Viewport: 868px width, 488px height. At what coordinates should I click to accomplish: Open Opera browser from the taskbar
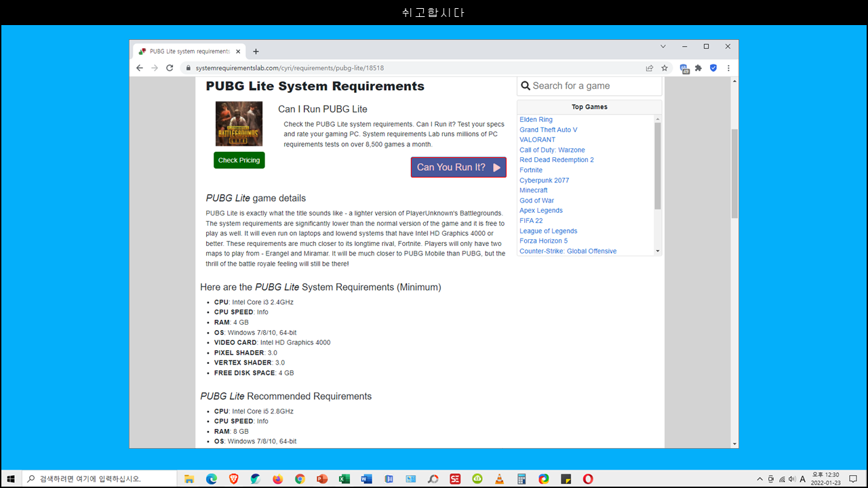tap(588, 479)
